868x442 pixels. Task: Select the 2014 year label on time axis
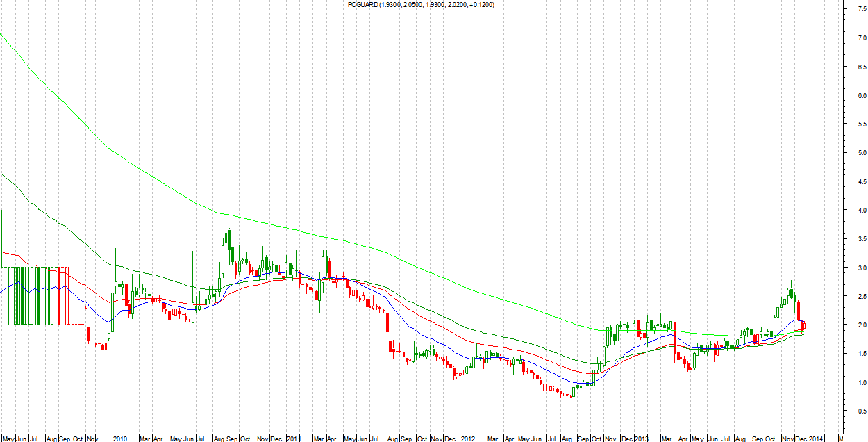pyautogui.click(x=817, y=439)
